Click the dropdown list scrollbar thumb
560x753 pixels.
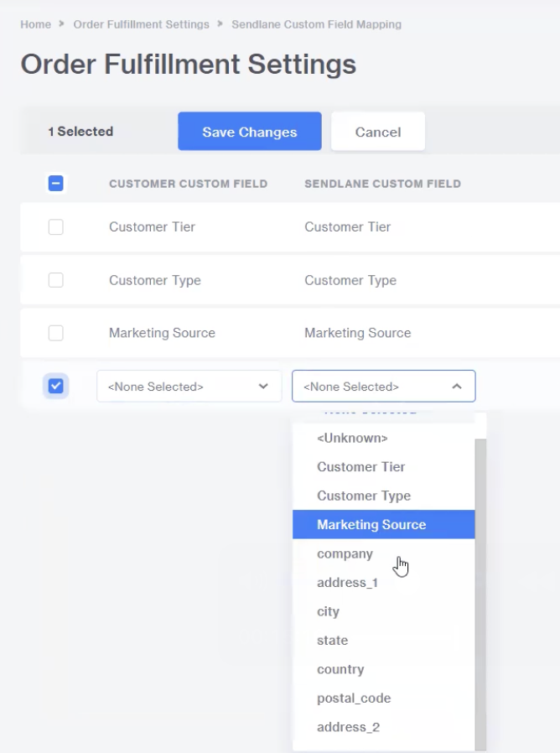pos(480,595)
